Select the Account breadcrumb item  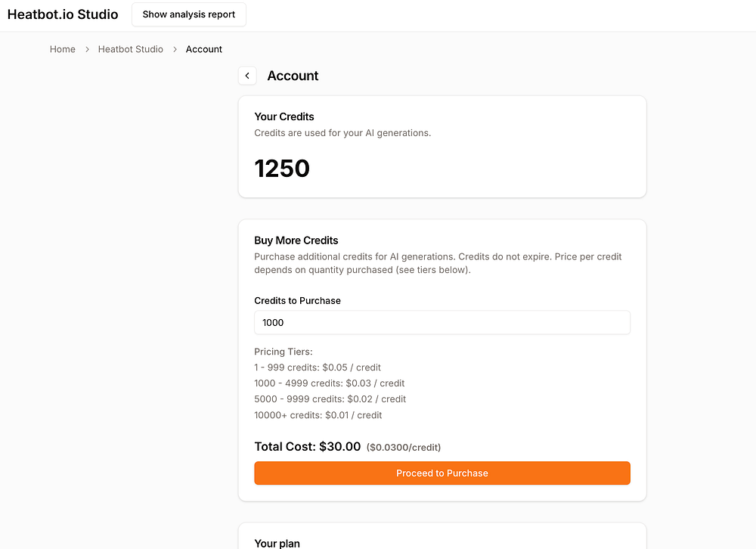tap(204, 49)
